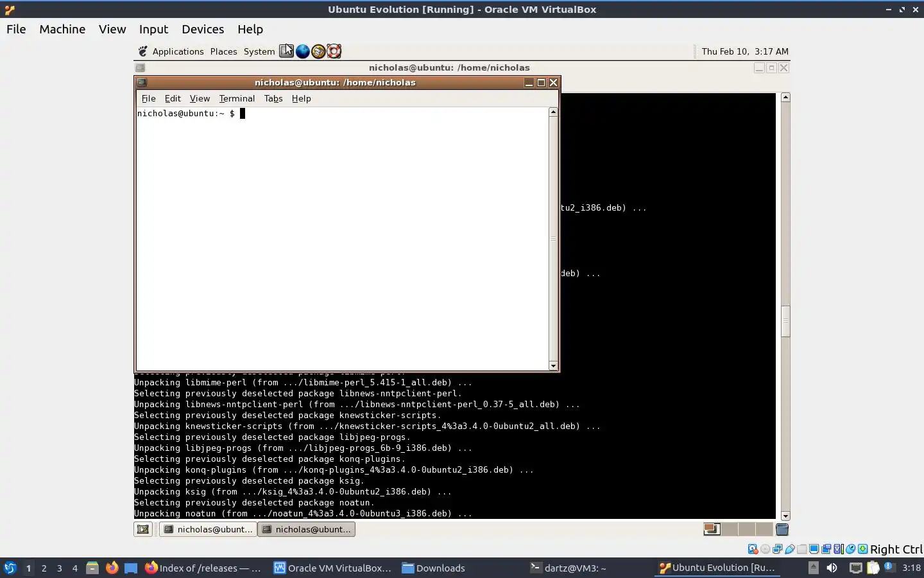Switch to second guest workspace in pager
Screen dimensions: 924x578
[729, 529]
